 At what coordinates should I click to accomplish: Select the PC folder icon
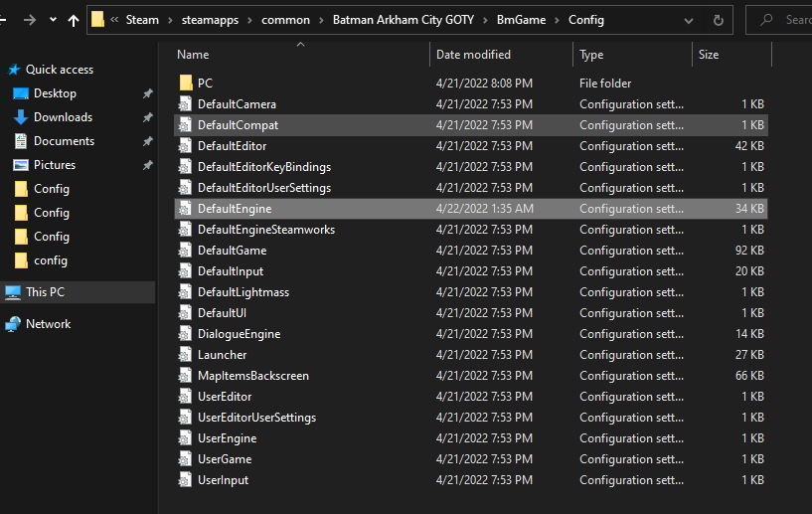point(185,84)
